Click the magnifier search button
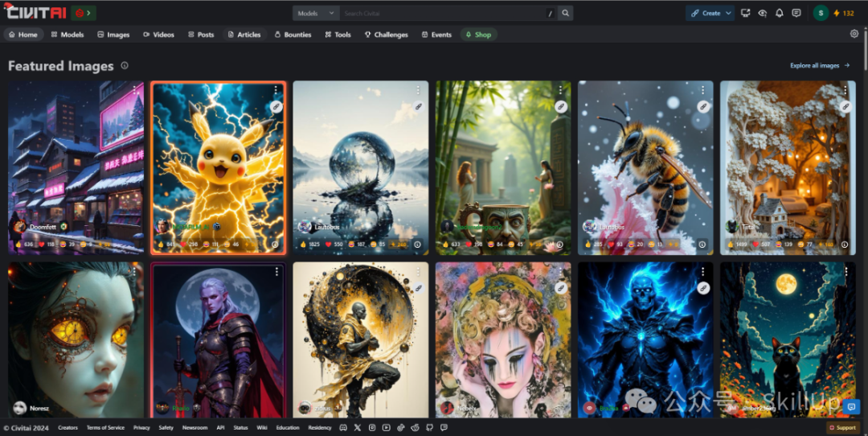868x436 pixels. tap(565, 14)
